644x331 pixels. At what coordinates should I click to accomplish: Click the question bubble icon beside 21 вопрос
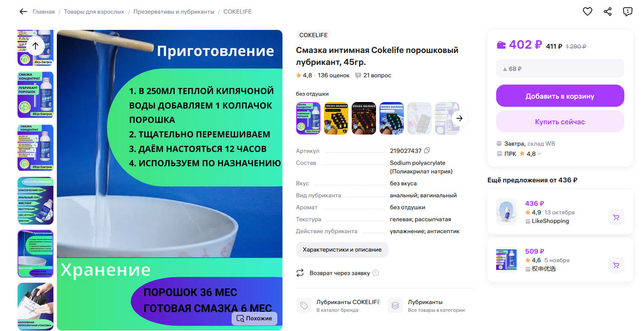(x=358, y=76)
